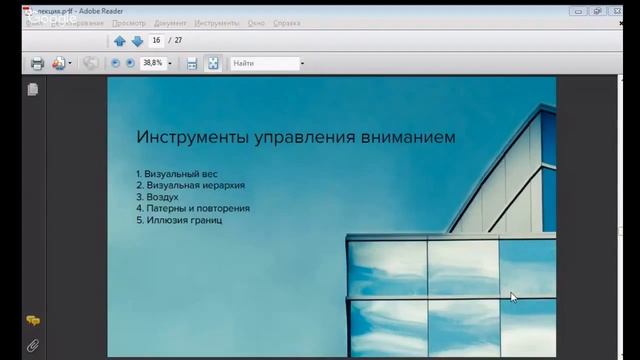Click the greyed collaborate globe icon

coord(90,63)
